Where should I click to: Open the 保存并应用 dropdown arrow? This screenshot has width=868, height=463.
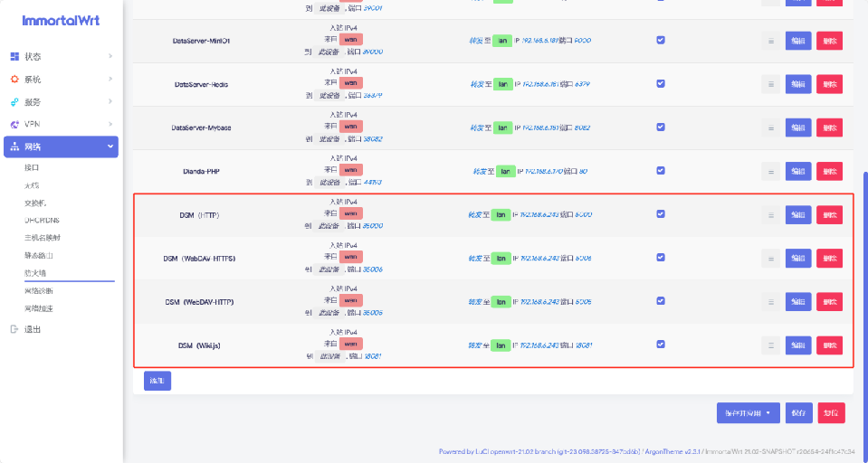click(768, 413)
